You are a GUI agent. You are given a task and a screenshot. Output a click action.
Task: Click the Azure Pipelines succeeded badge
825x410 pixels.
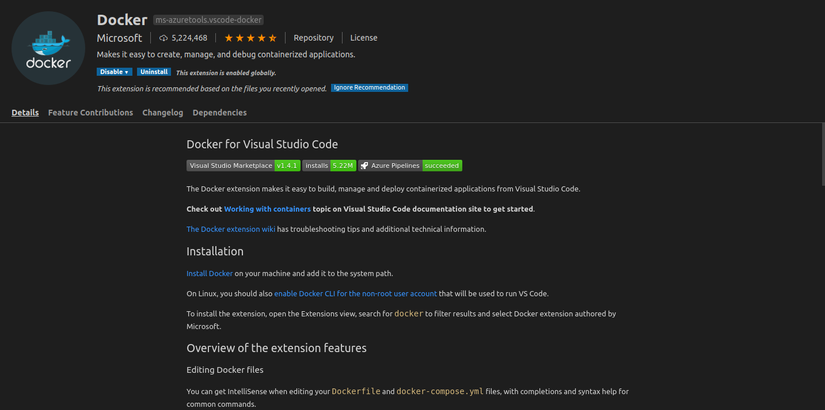click(x=411, y=165)
